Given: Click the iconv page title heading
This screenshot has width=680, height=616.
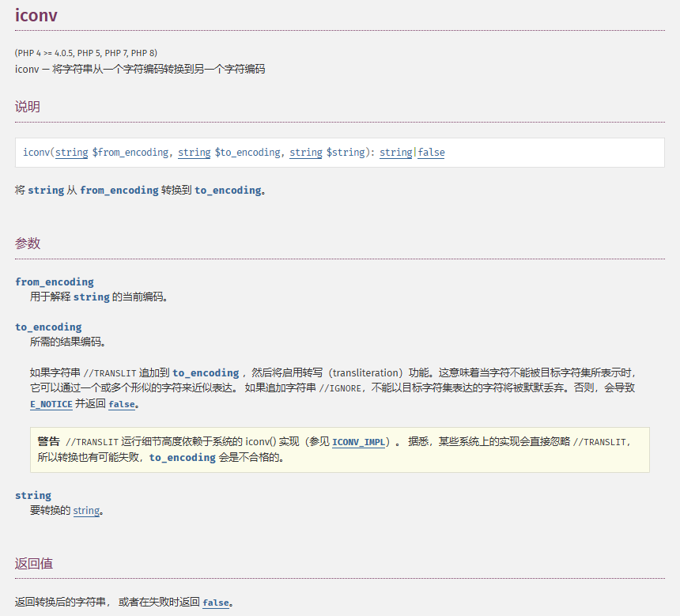Looking at the screenshot, I should click(36, 15).
